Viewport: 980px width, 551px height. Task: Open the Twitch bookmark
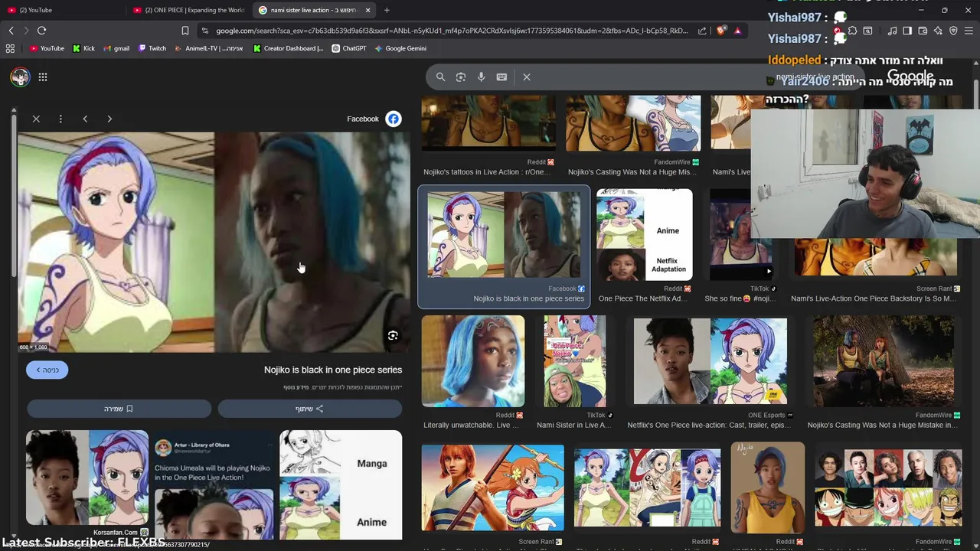152,48
